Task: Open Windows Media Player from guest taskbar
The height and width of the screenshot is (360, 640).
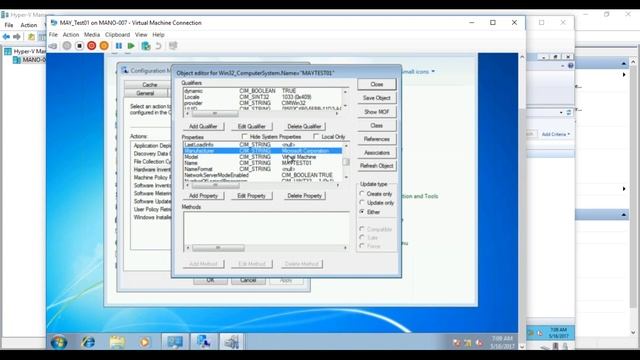Action: [x=144, y=342]
